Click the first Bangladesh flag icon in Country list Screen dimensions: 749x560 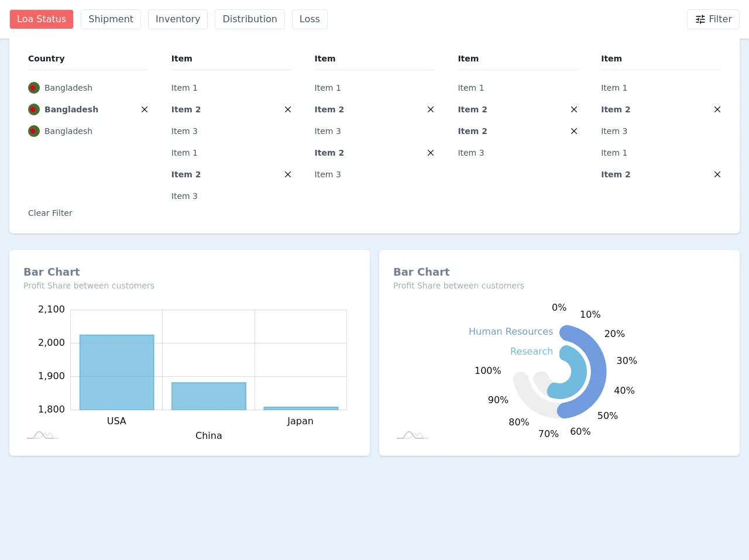(34, 88)
